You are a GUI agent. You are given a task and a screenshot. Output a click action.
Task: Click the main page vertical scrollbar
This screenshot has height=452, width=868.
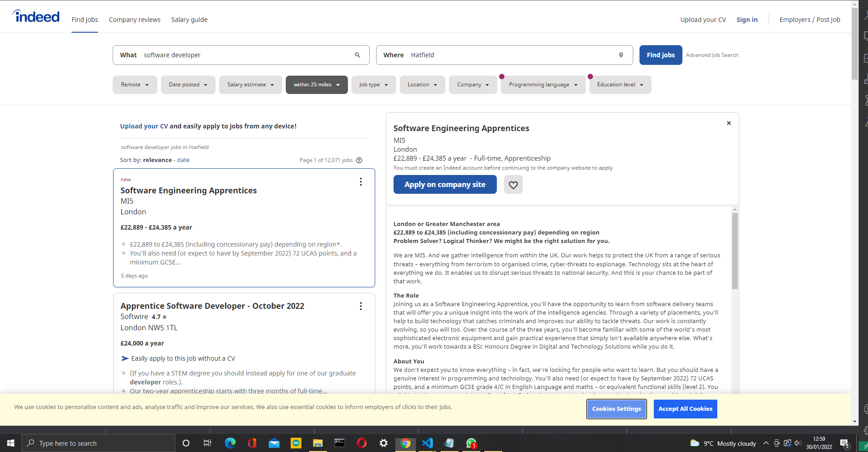point(855,45)
